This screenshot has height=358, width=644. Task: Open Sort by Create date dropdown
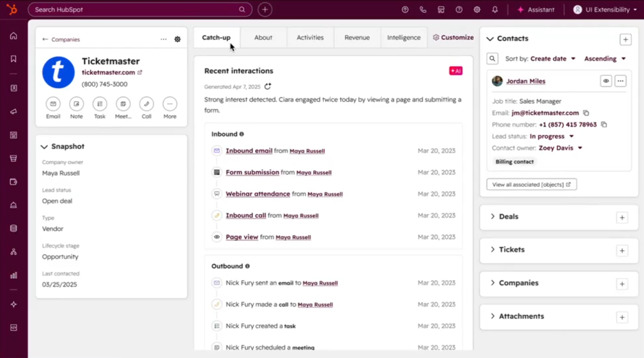point(552,59)
